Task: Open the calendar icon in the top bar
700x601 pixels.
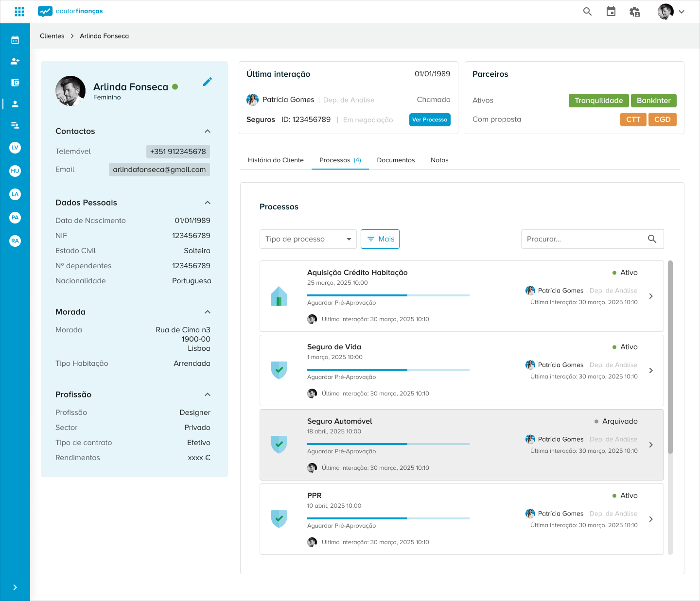Action: (x=611, y=11)
